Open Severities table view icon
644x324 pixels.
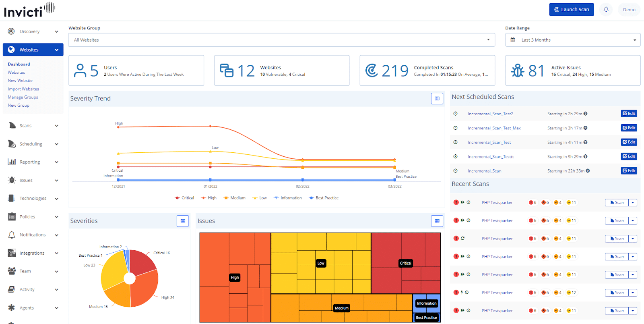183,221
